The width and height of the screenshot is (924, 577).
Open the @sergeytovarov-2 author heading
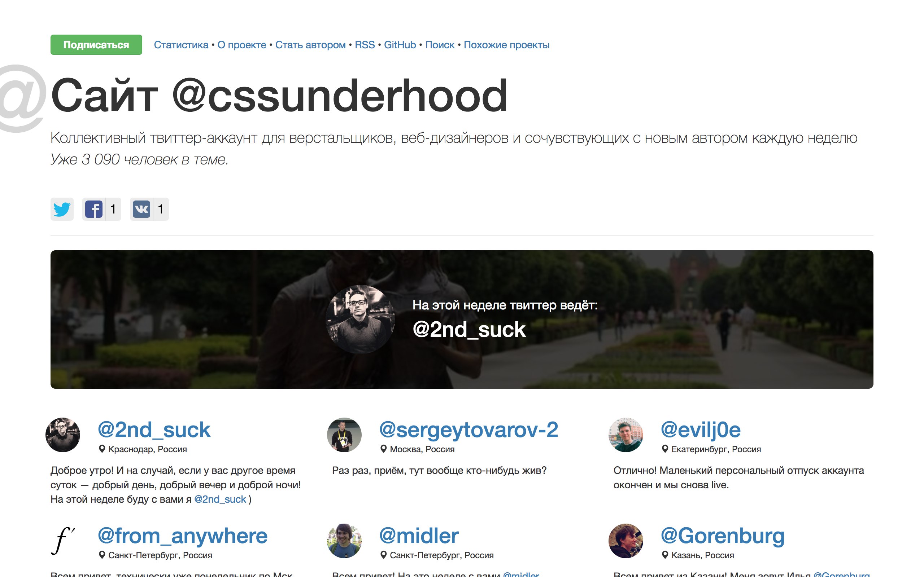click(x=468, y=430)
